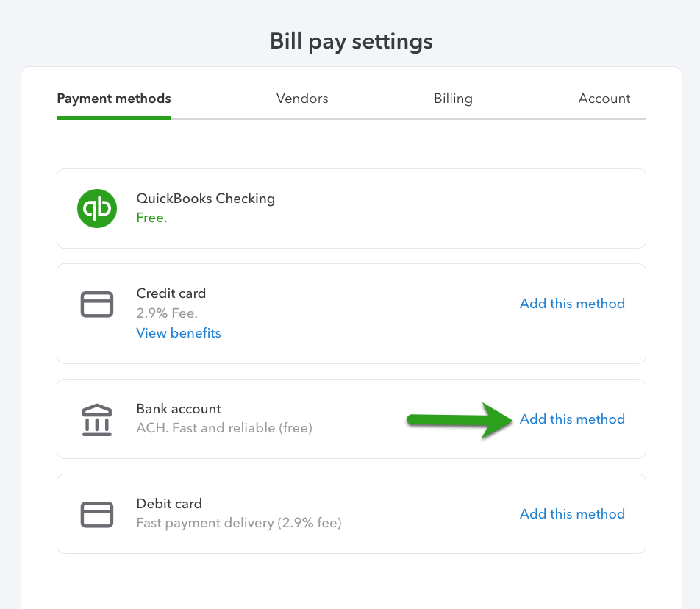
Task: Click the Debit card row icon
Action: (x=97, y=514)
